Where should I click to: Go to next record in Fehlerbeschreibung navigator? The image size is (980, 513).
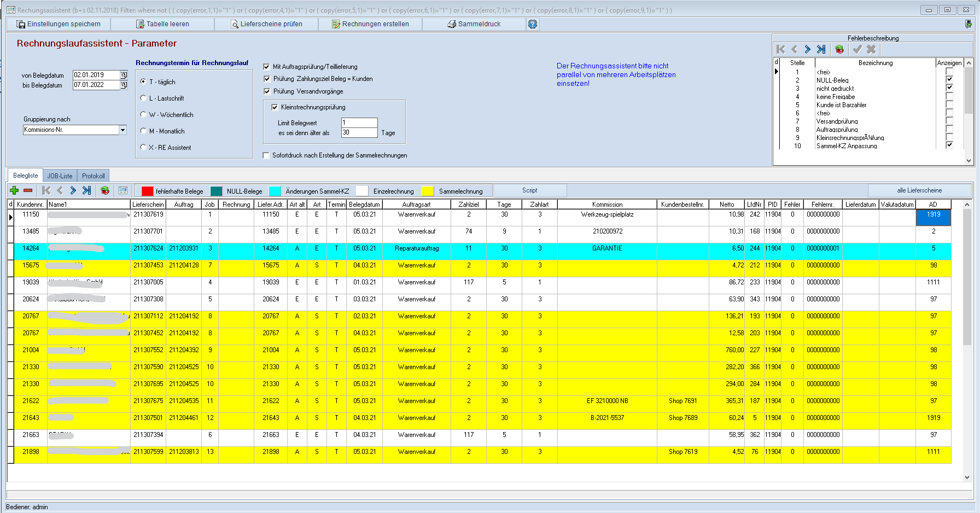click(807, 49)
